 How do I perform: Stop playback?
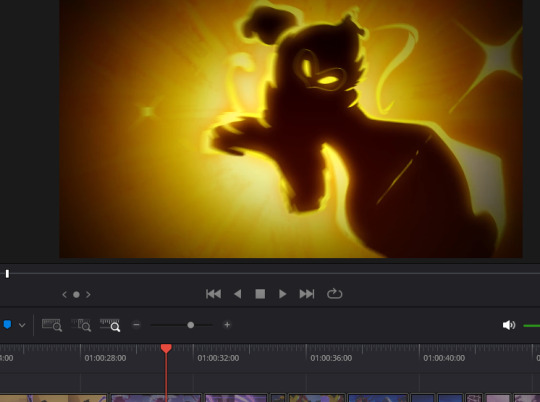point(260,294)
